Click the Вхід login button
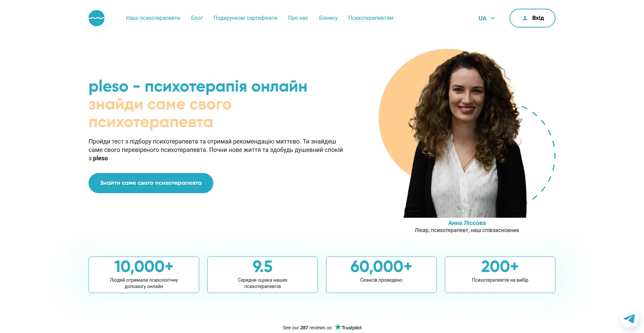This screenshot has height=333, width=644. (x=532, y=18)
